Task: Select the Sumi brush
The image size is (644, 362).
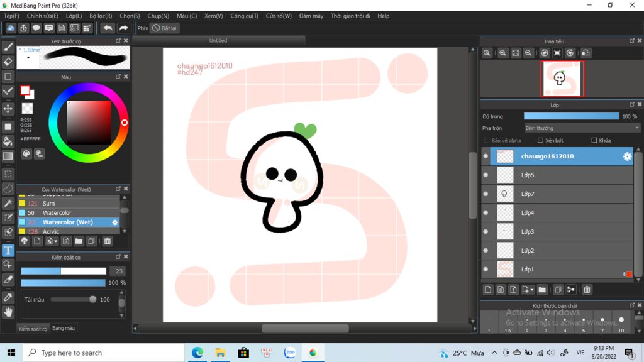Action: pos(69,204)
